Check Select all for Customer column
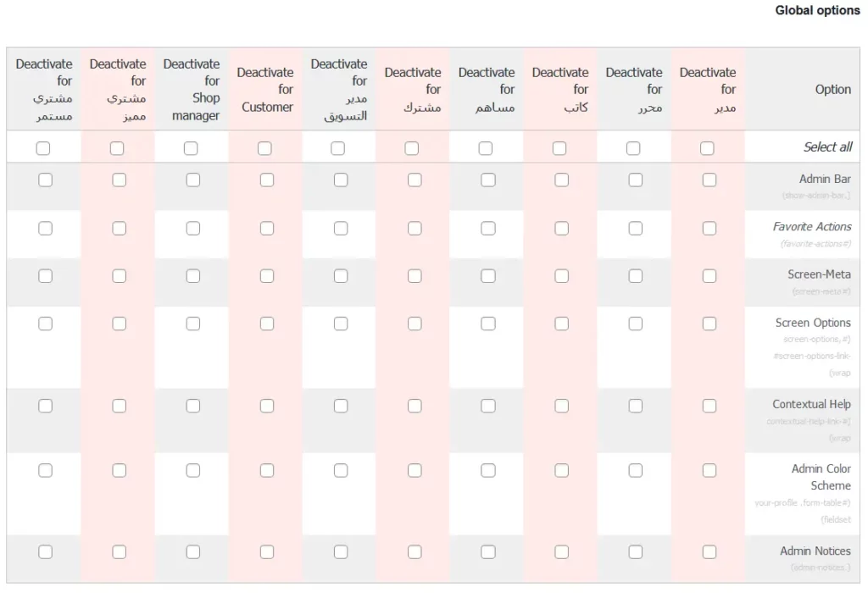 264,148
